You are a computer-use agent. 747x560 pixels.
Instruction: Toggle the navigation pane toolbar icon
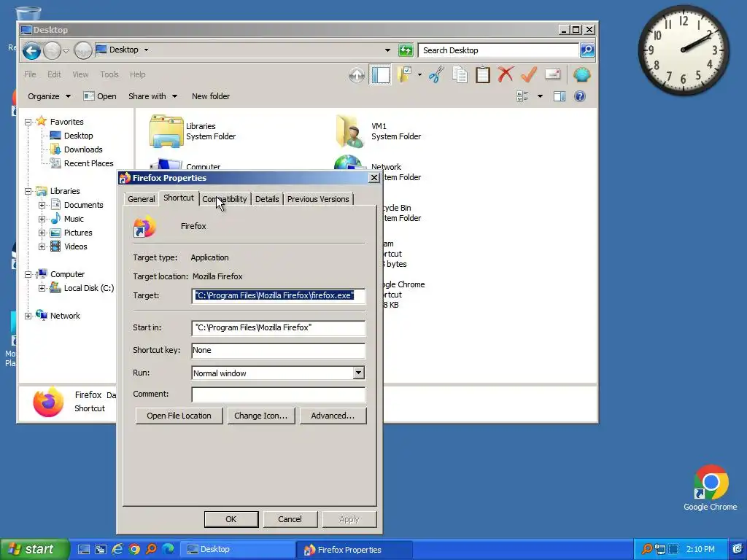pos(380,75)
